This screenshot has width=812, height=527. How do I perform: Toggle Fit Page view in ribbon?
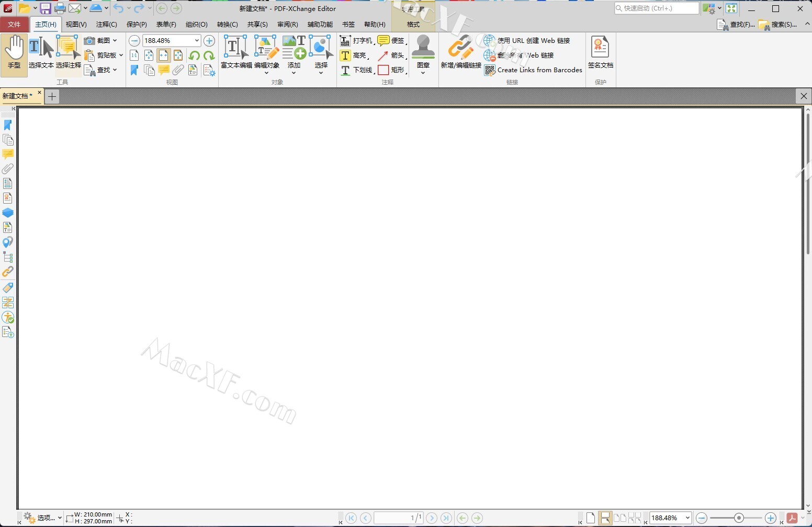point(149,55)
